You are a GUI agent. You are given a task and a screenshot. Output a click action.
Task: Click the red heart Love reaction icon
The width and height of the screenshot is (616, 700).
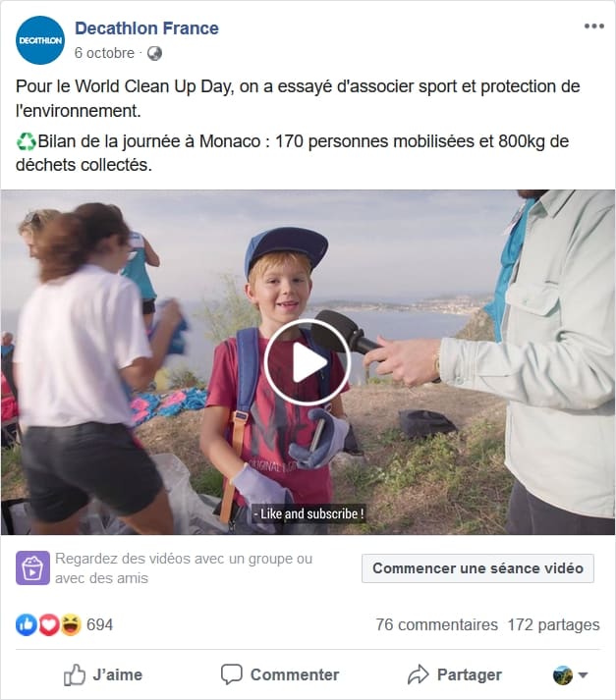tap(49, 624)
